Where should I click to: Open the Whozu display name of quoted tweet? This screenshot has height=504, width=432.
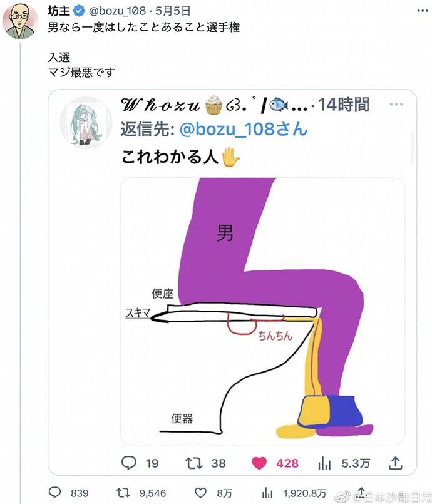[160, 105]
